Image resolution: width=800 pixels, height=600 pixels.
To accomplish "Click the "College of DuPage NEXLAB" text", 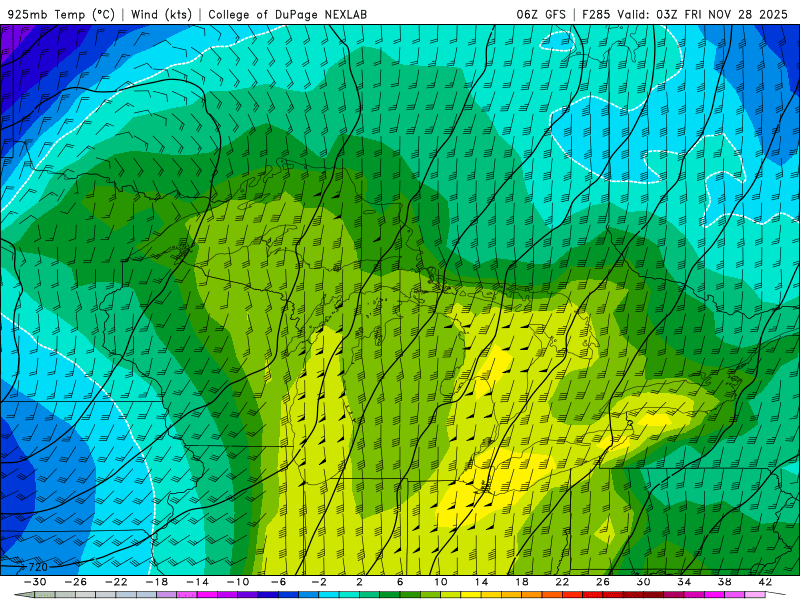I will pyautogui.click(x=287, y=14).
